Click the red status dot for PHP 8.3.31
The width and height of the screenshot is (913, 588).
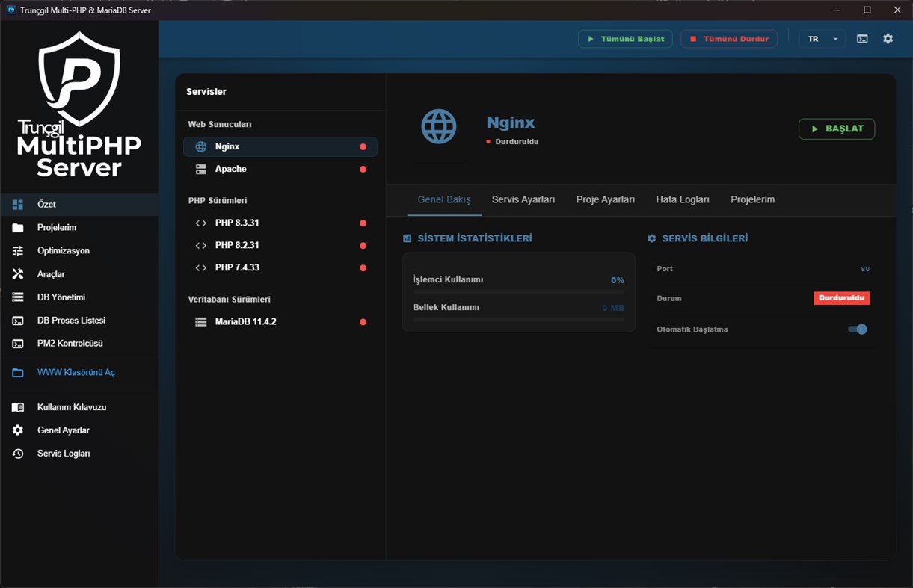tap(363, 223)
